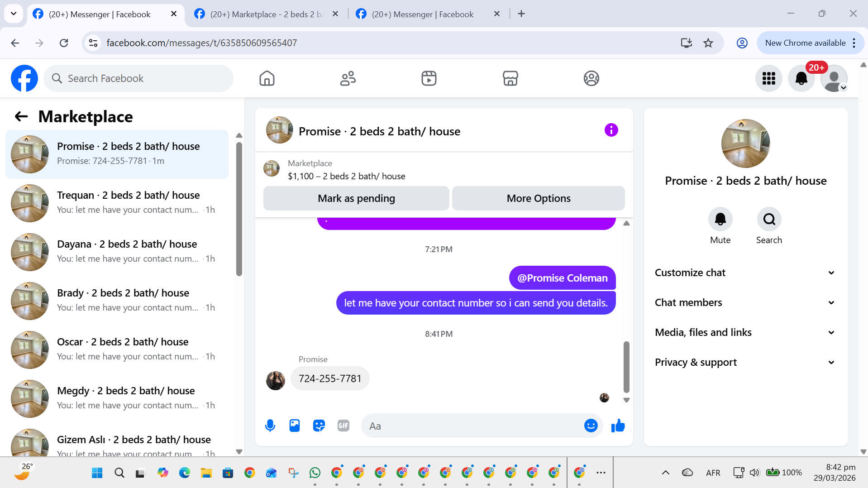
Task: Open the Oscar 2 beds conversation
Action: coord(117,349)
